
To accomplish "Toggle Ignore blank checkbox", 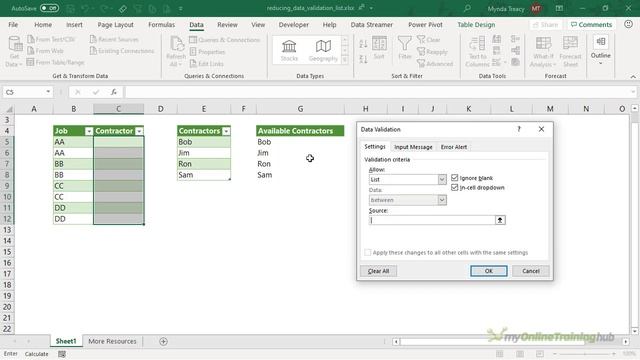I will coord(454,178).
